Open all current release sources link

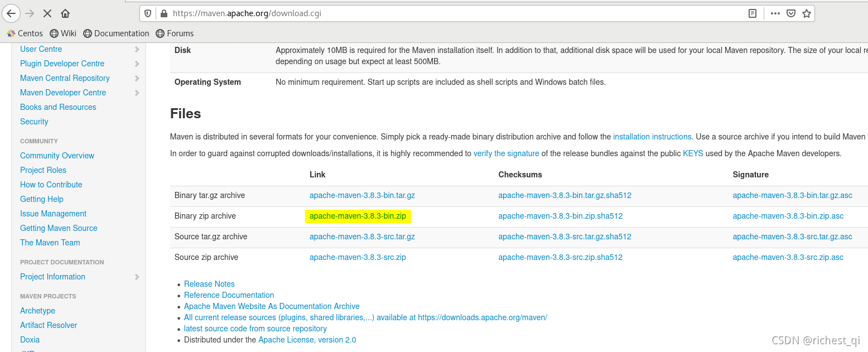[365, 317]
